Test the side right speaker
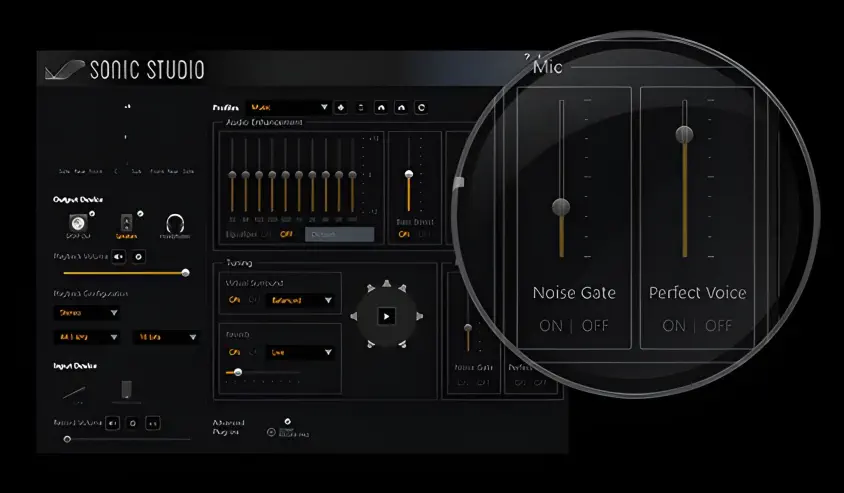Image resolution: width=844 pixels, height=493 pixels. point(419,316)
